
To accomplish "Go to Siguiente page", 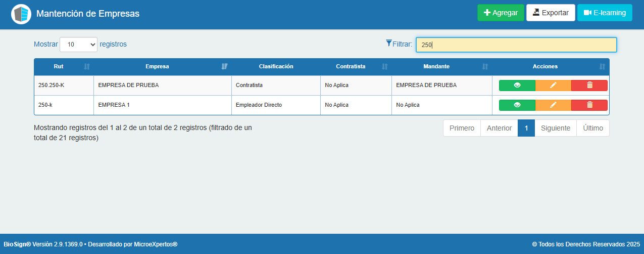I will point(556,128).
